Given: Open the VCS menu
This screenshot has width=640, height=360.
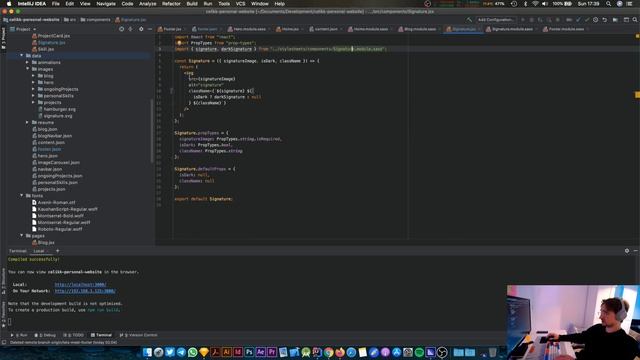Looking at the screenshot, I should [240, 4].
